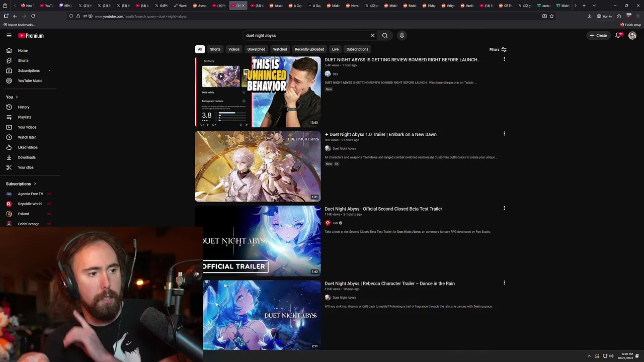This screenshot has height=362, width=644.
Task: Open more options for 1.0 Trailer video
Action: [504, 134]
